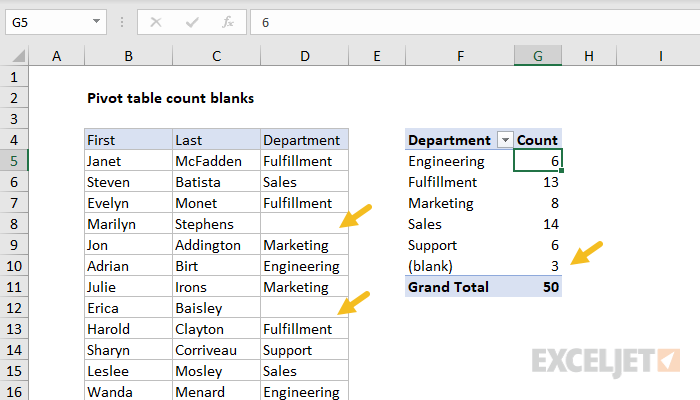
Task: Click the Enter checkmark formula bar icon
Action: tap(192, 22)
